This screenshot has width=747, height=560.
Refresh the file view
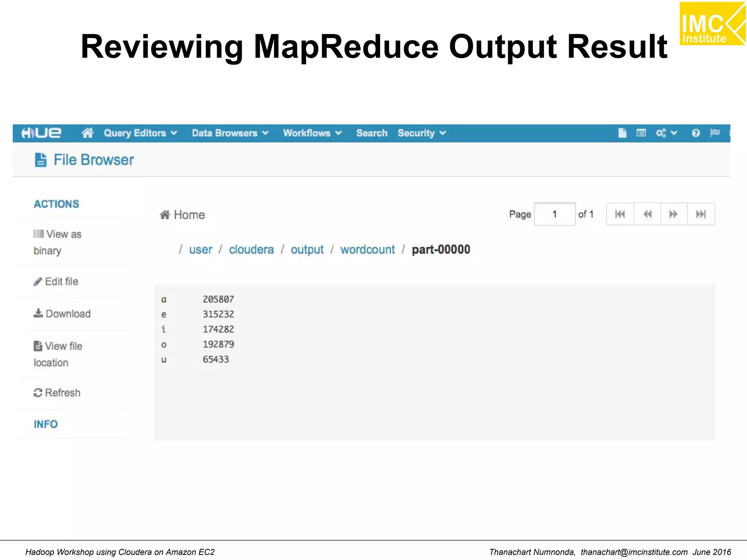point(57,393)
